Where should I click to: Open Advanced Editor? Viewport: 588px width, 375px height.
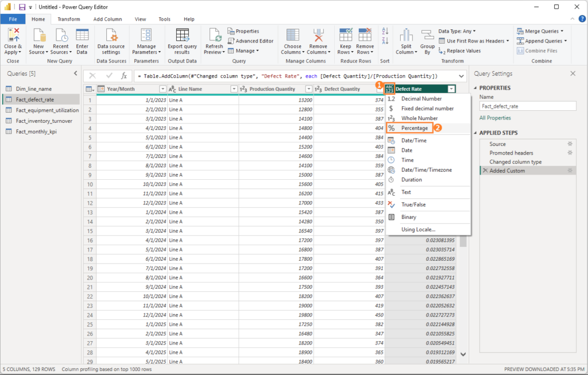251,41
